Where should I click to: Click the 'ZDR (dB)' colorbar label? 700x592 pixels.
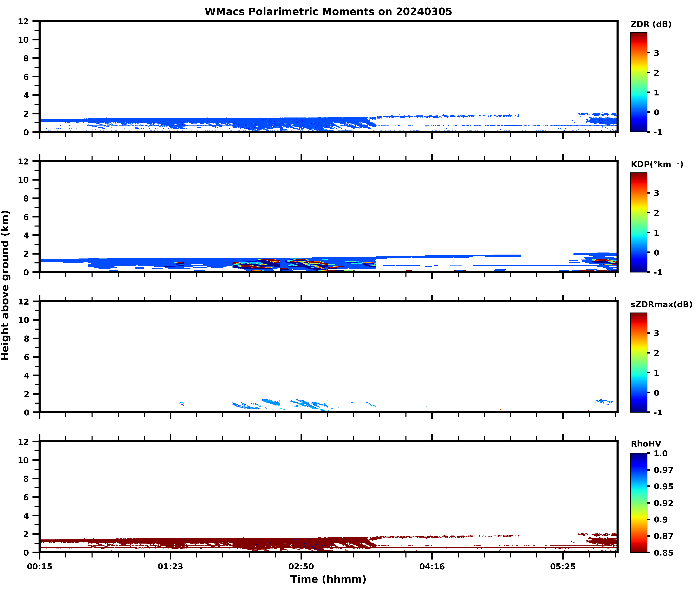pyautogui.click(x=651, y=24)
